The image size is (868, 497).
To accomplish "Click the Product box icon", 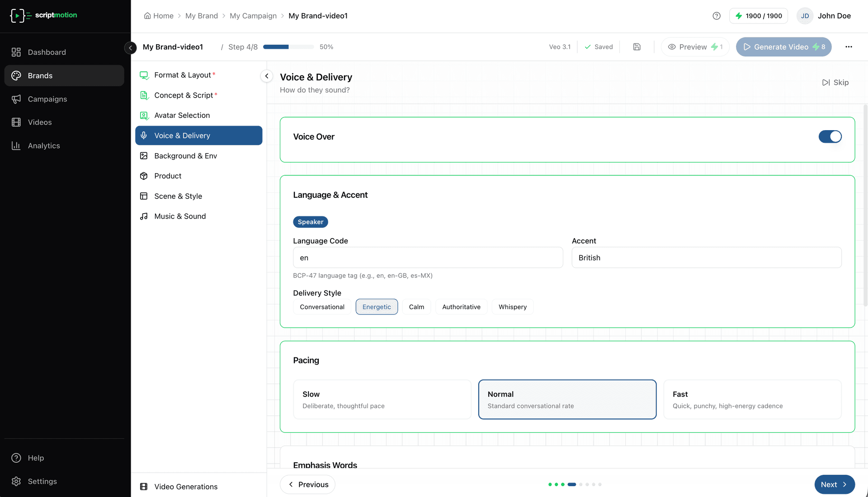I will 144,176.
